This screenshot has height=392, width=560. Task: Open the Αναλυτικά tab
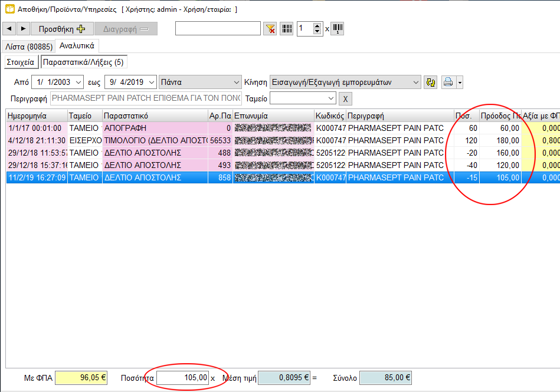(77, 46)
